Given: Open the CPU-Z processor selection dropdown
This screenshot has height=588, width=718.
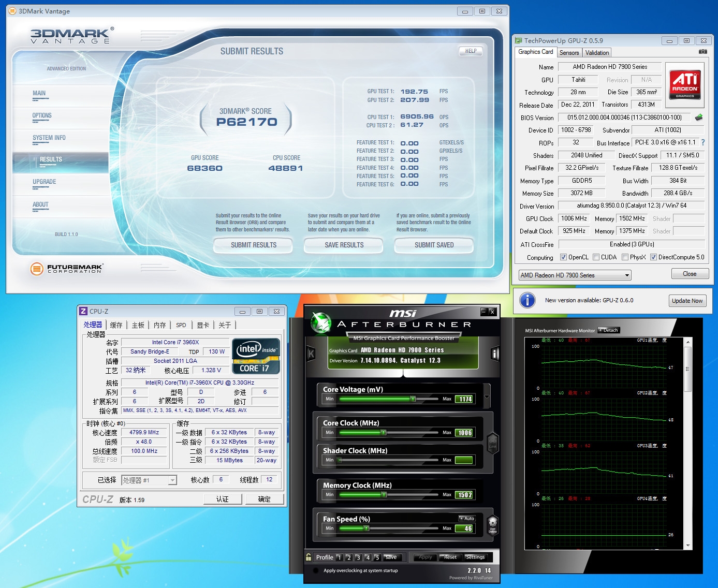Looking at the screenshot, I should click(172, 480).
